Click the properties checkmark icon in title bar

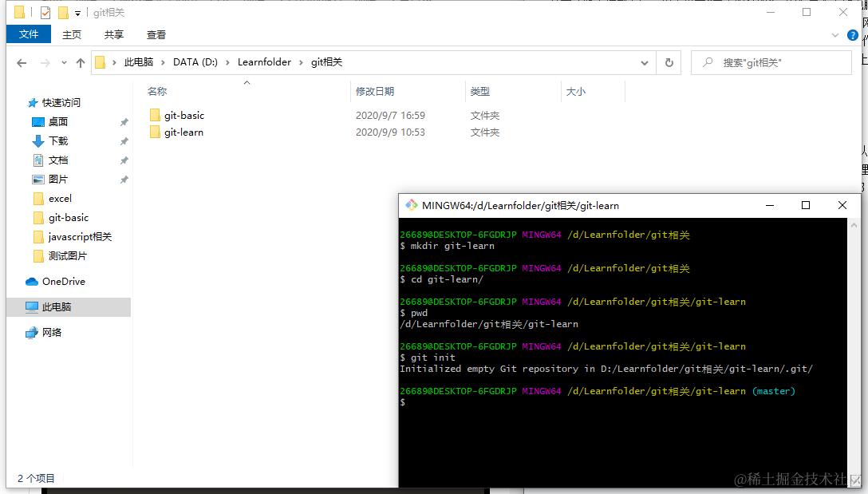click(45, 12)
